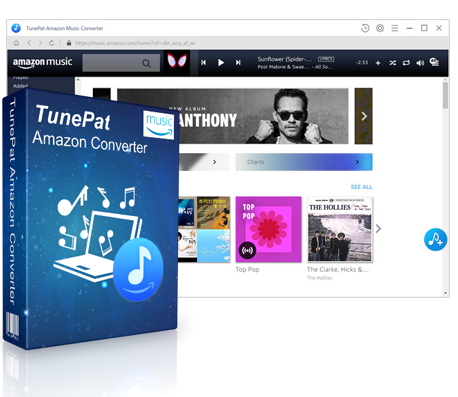Viewport: 458px width, 397px height.
Task: Open the now-playing Spider-Man album art
Action: [x=177, y=62]
